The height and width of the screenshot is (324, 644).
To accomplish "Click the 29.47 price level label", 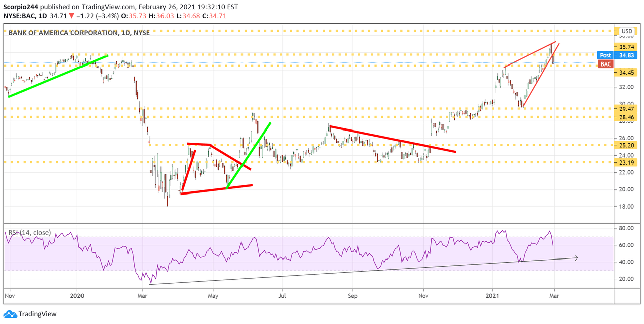I will pyautogui.click(x=627, y=108).
